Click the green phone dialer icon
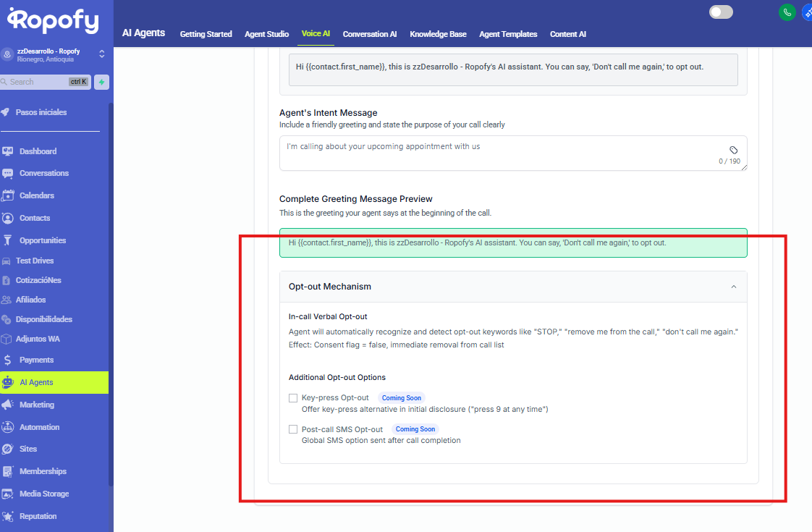 point(787,12)
